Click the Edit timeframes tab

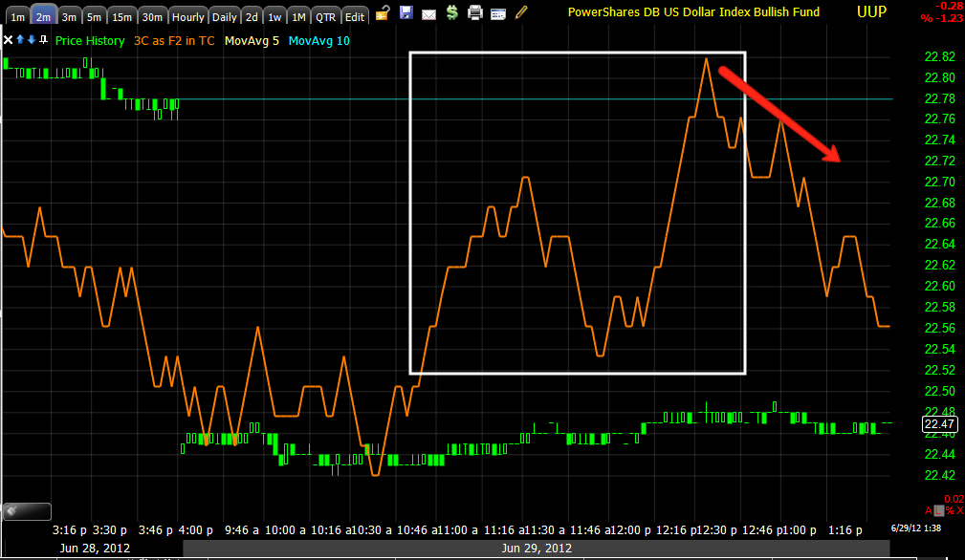click(355, 16)
